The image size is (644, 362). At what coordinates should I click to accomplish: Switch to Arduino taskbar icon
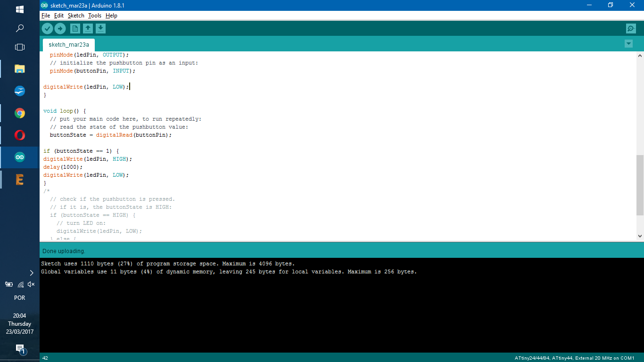(x=20, y=157)
